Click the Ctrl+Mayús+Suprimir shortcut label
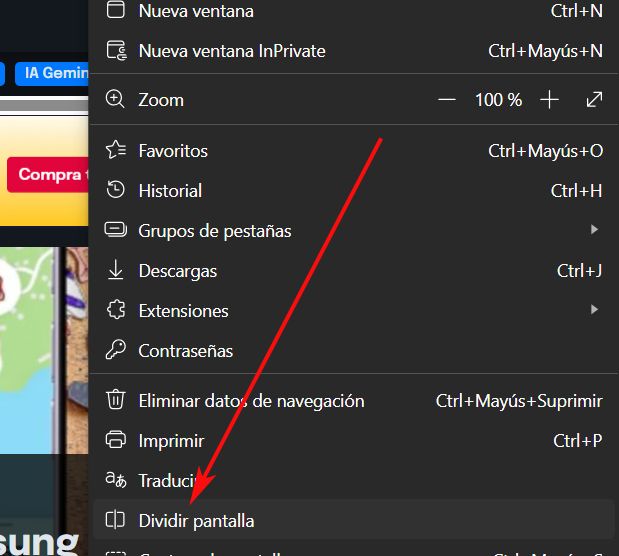 [x=519, y=401]
